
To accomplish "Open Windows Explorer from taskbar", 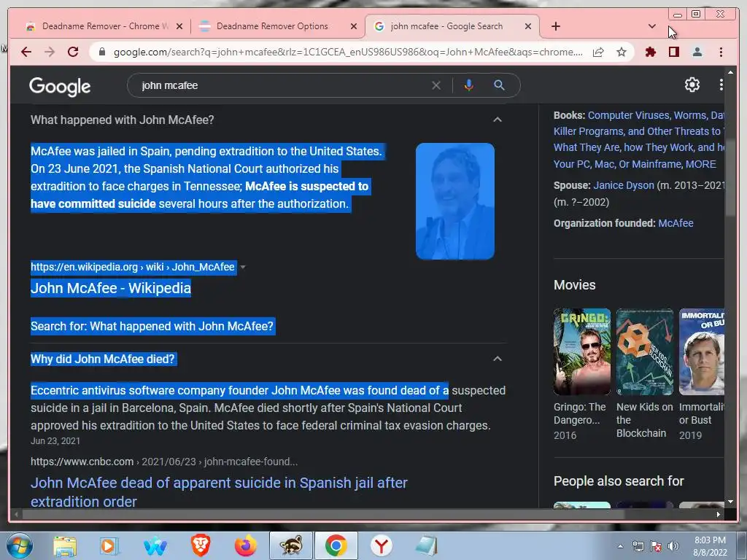I will pos(65,545).
